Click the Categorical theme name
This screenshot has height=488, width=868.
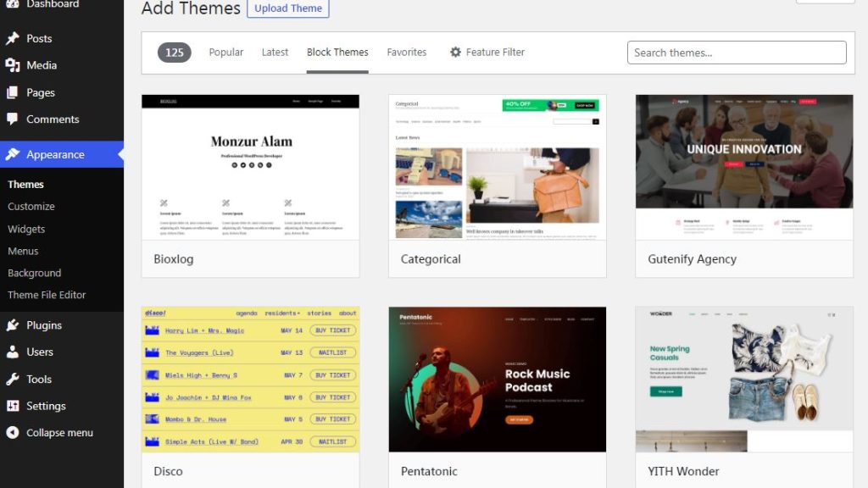point(431,259)
